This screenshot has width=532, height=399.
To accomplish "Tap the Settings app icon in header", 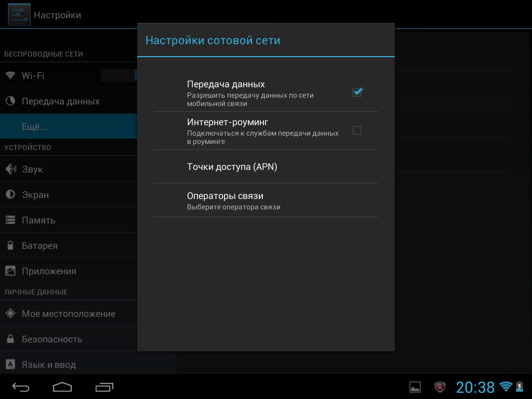I will [19, 15].
